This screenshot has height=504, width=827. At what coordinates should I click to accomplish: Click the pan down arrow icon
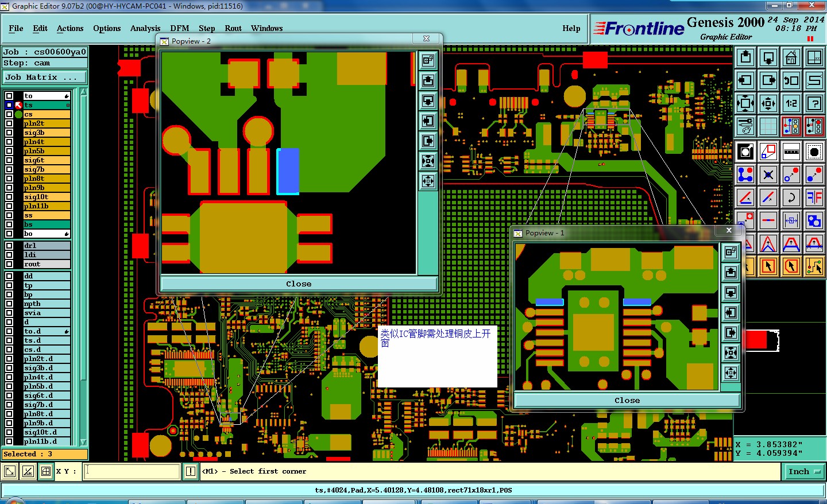(x=768, y=57)
